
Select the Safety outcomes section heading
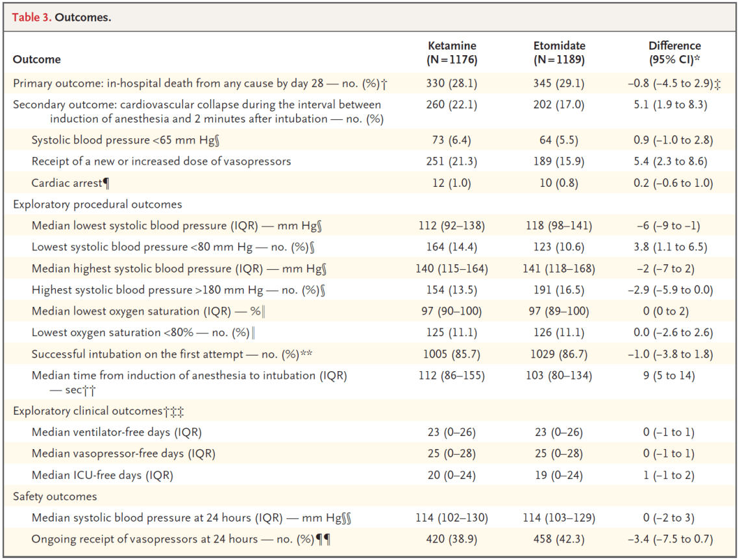(x=55, y=496)
